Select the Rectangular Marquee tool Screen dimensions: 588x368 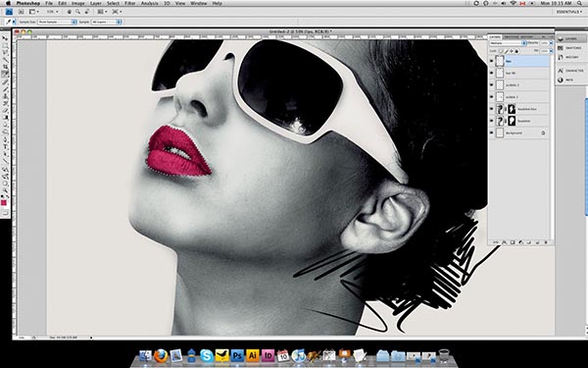coord(6,45)
